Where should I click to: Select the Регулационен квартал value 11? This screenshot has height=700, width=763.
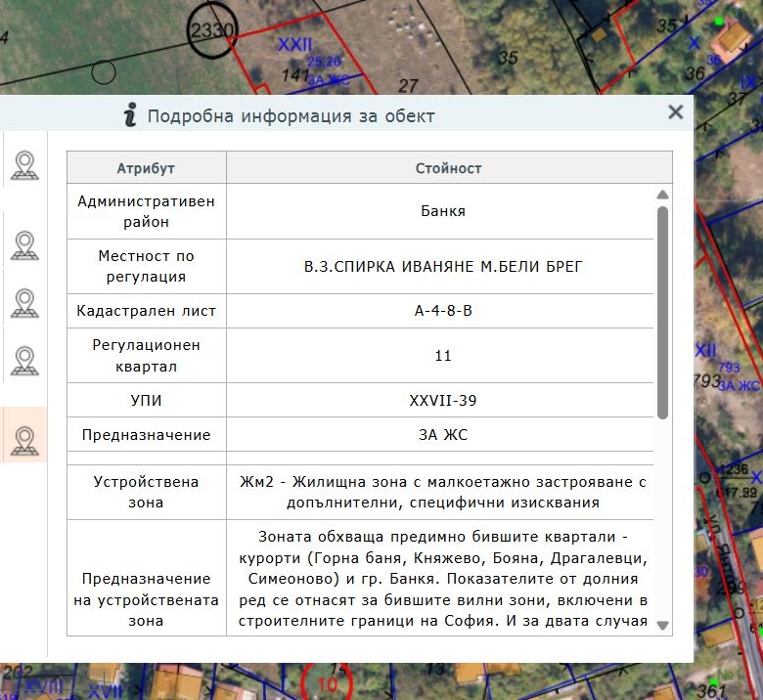[x=443, y=356]
